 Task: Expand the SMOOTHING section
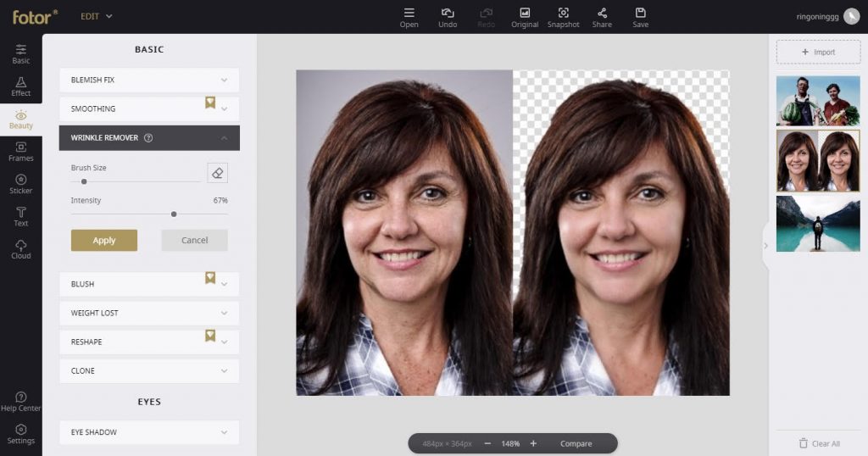(149, 109)
